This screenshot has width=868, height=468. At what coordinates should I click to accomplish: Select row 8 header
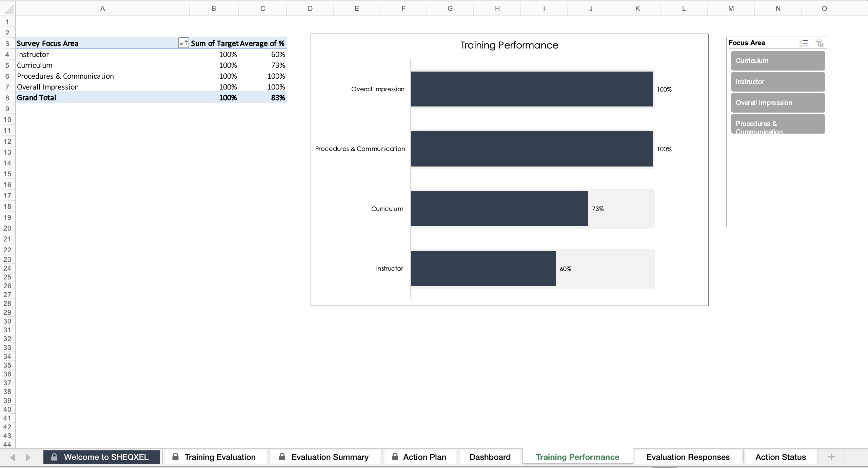point(7,98)
